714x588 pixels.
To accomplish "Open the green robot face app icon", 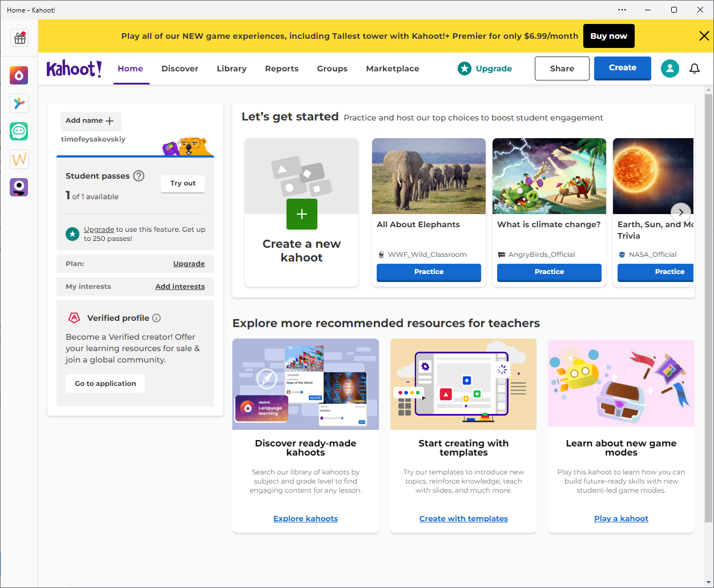I will pos(19,131).
